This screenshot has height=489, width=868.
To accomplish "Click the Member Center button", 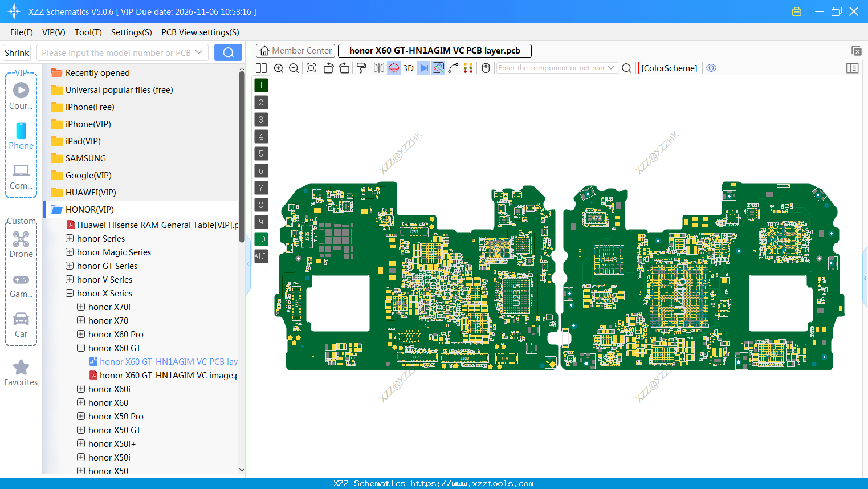I will pos(295,50).
